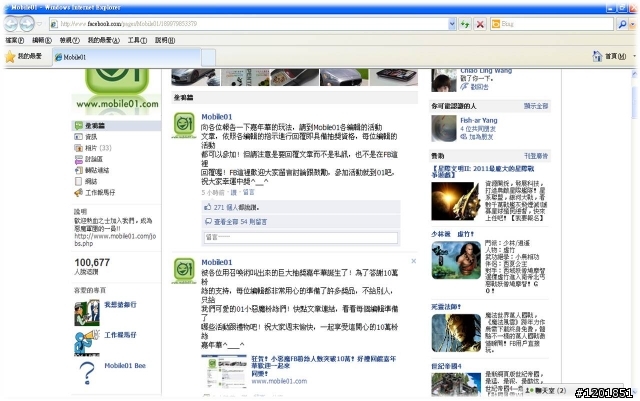Click the scrollbar up arrow
Image resolution: width=640 pixels, height=401 pixels.
[x=634, y=74]
